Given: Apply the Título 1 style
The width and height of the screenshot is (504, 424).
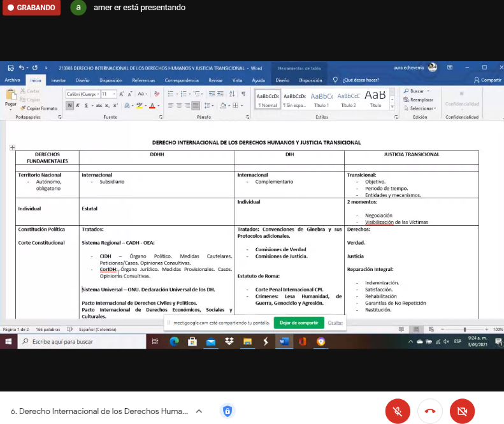Looking at the screenshot, I should coord(321,99).
